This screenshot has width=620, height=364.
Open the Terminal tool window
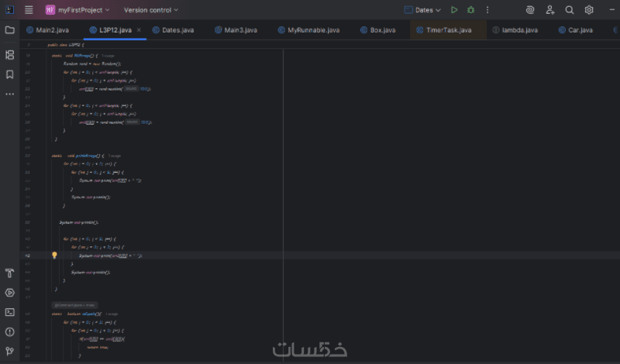(10, 312)
